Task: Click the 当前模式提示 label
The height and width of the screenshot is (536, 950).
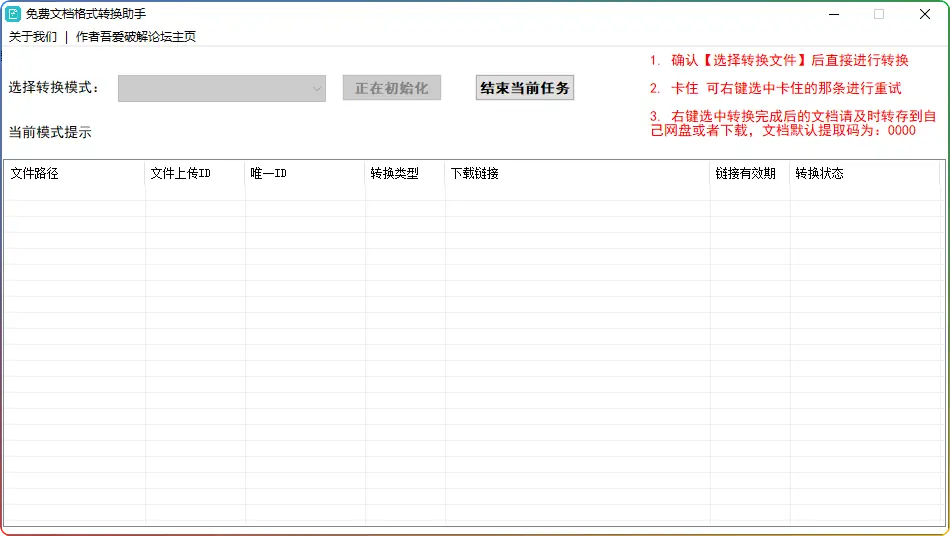Action: [x=50, y=132]
